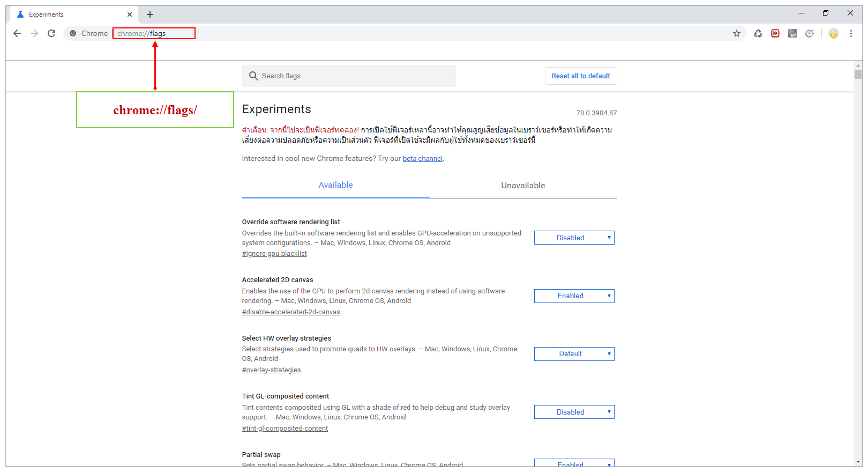The height and width of the screenshot is (472, 868).
Task: Minimize the Chrome window
Action: [801, 13]
